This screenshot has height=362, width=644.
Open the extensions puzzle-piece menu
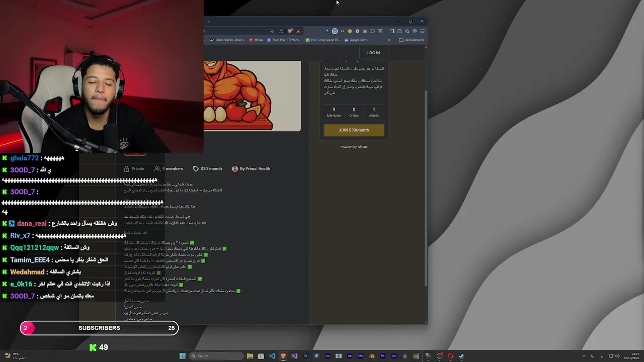372,31
